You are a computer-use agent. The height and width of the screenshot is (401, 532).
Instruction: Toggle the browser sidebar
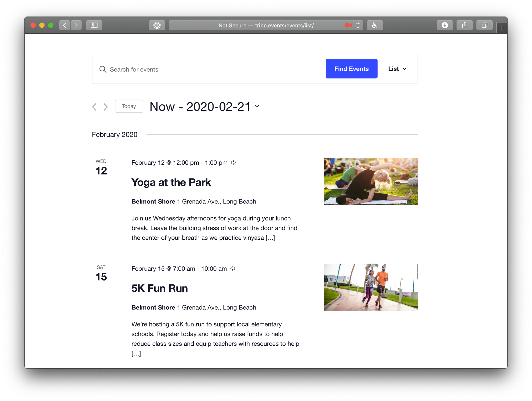pos(94,25)
